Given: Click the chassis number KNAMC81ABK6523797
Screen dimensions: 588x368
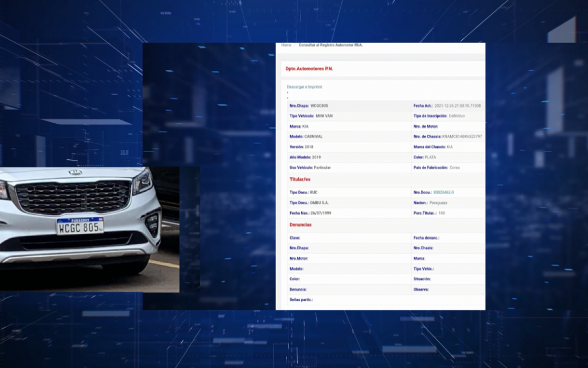Looking at the screenshot, I should pos(462,137).
